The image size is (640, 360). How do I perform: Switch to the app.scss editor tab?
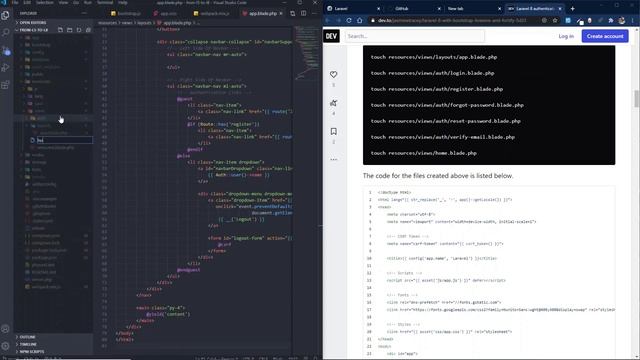pos(166,13)
